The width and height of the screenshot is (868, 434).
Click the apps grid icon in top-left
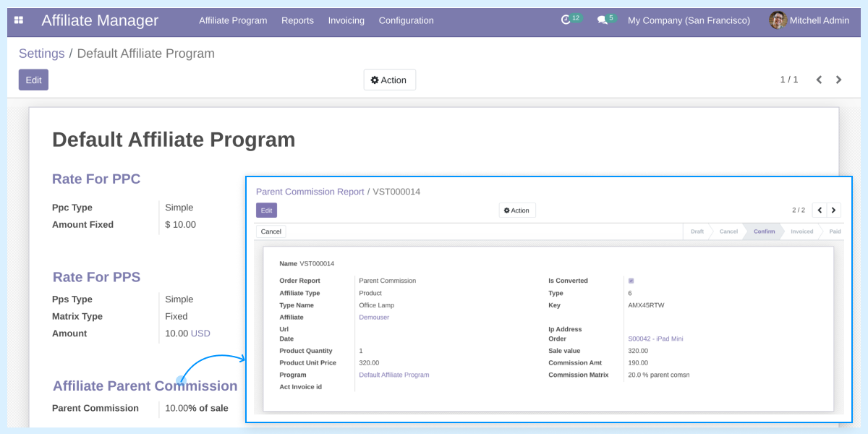(18, 20)
